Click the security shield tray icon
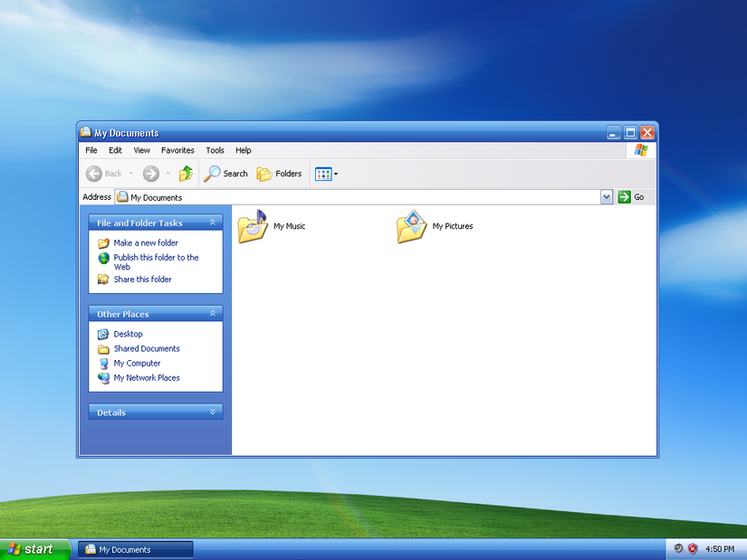The width and height of the screenshot is (747, 560). pyautogui.click(x=693, y=549)
